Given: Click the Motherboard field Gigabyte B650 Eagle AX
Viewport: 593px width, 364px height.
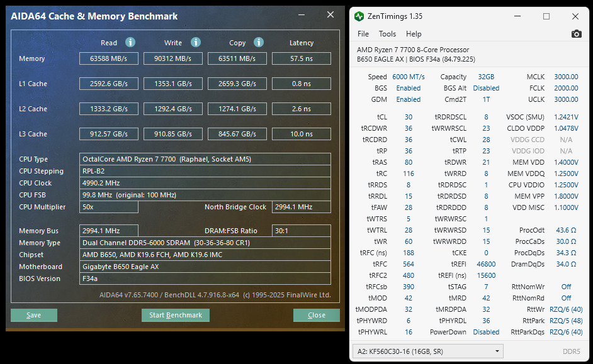Looking at the screenshot, I should coord(205,267).
